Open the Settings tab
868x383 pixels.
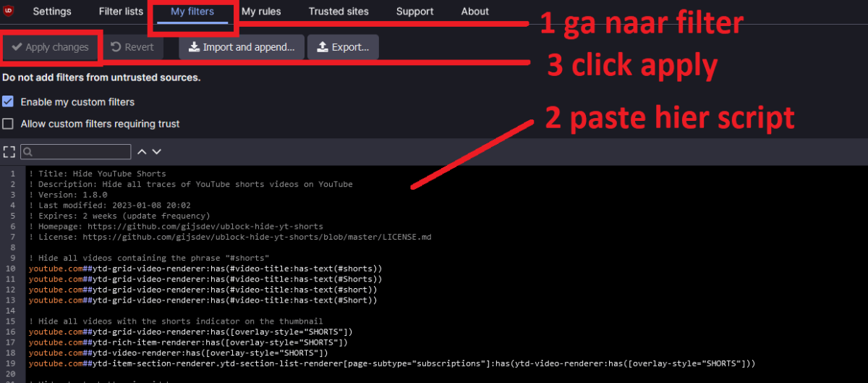tap(52, 12)
